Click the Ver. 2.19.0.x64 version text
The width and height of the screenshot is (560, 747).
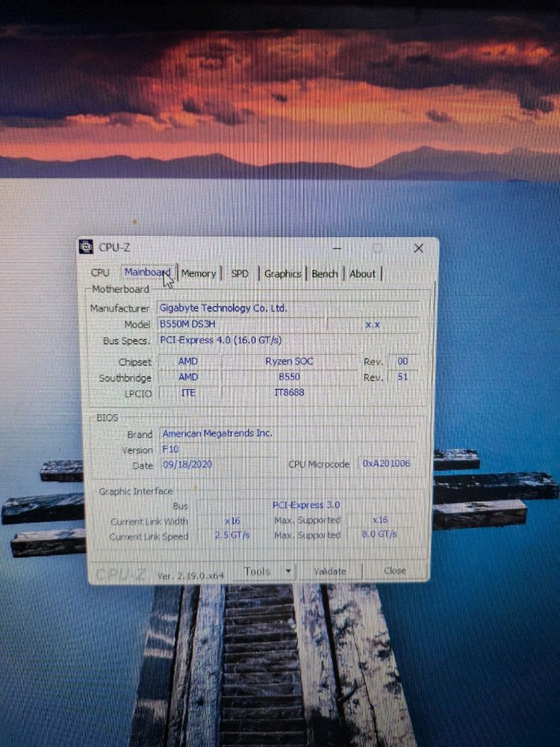[190, 575]
